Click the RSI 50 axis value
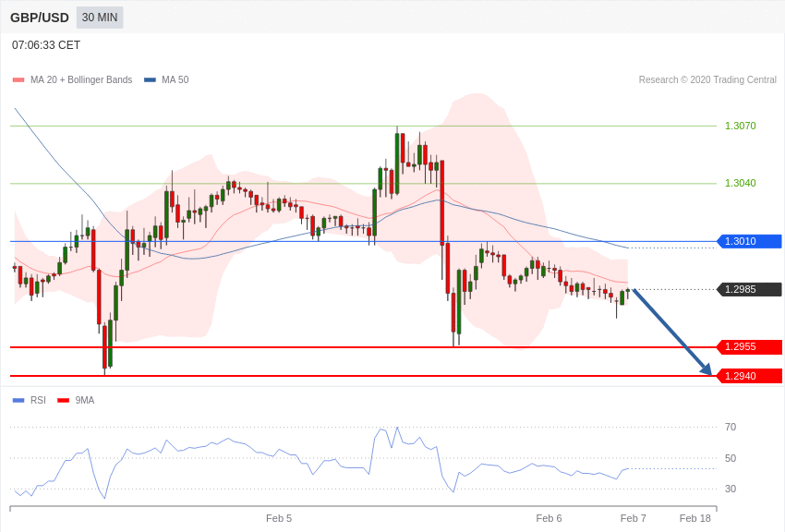Image resolution: width=785 pixels, height=532 pixels. (731, 458)
